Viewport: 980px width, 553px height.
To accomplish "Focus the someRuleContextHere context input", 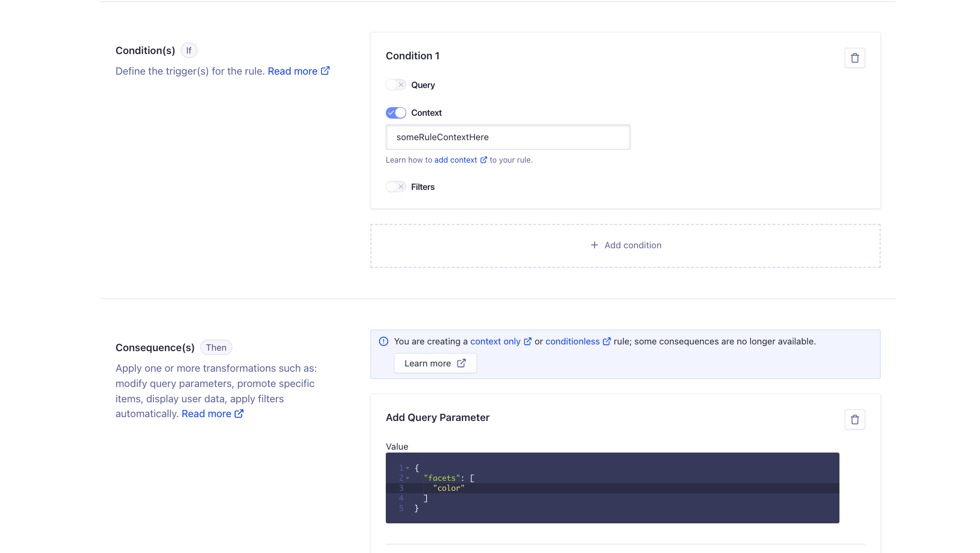I will tap(508, 137).
